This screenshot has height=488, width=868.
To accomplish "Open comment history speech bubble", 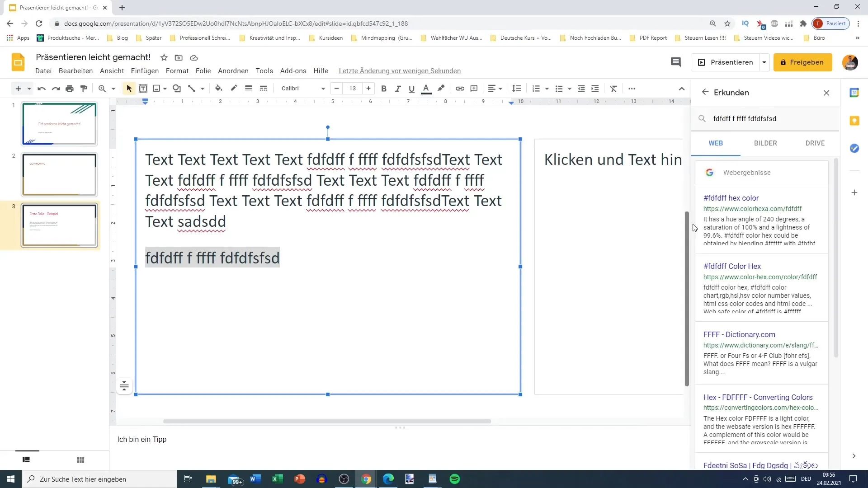I will tap(675, 62).
